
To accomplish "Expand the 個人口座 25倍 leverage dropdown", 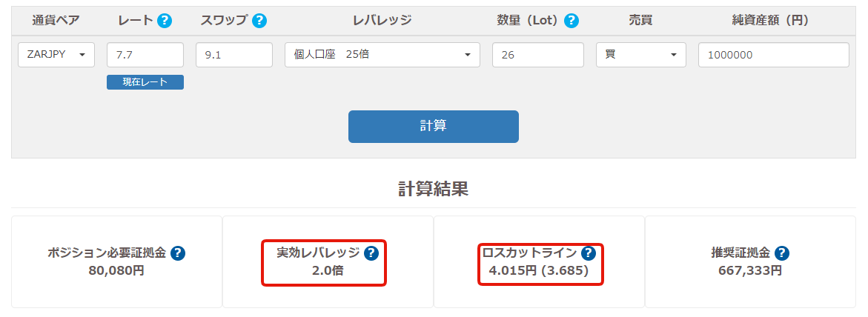I will click(382, 55).
